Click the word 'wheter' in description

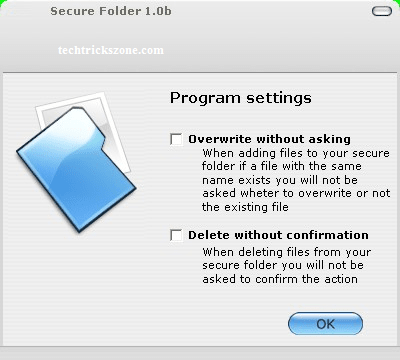point(259,193)
